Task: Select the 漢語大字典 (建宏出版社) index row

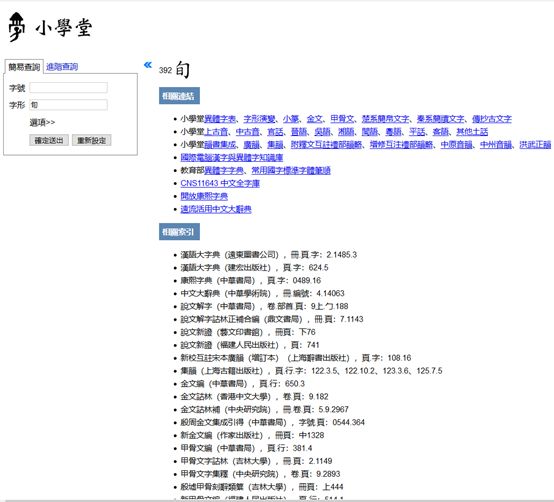Action: tap(254, 267)
